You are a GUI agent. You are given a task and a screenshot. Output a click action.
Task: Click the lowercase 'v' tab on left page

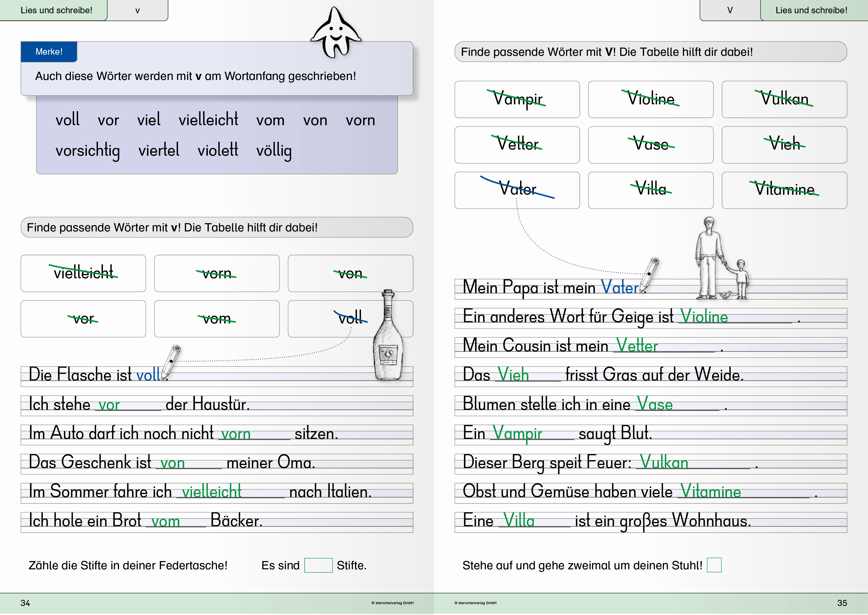(x=138, y=10)
